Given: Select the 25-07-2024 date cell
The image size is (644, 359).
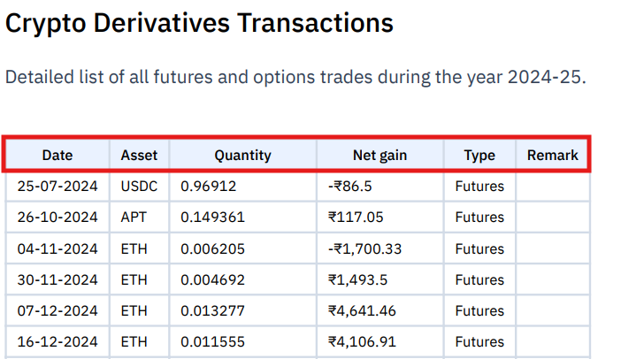Looking at the screenshot, I should click(57, 186).
